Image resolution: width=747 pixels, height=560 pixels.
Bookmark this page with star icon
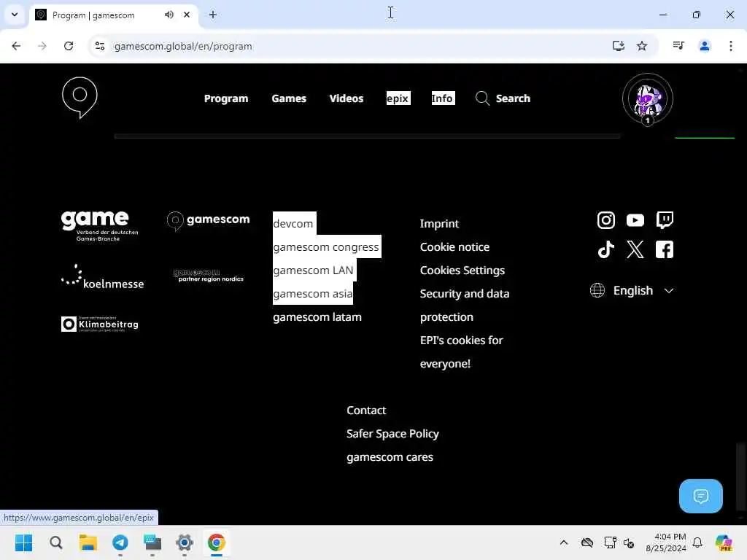coord(642,46)
